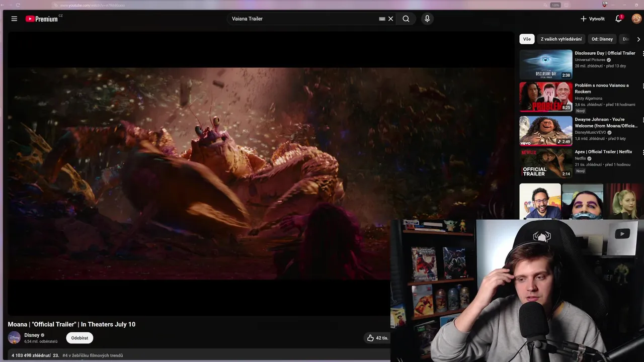Image resolution: width=644 pixels, height=362 pixels.
Task: Select the Od: Disney chip
Action: click(x=602, y=39)
